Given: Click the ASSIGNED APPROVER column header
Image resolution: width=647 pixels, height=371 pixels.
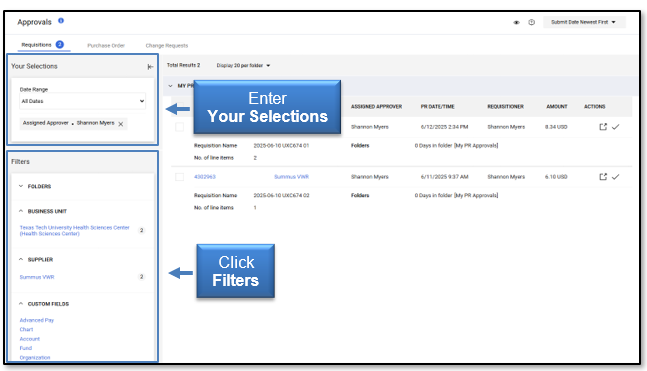Looking at the screenshot, I should [376, 106].
